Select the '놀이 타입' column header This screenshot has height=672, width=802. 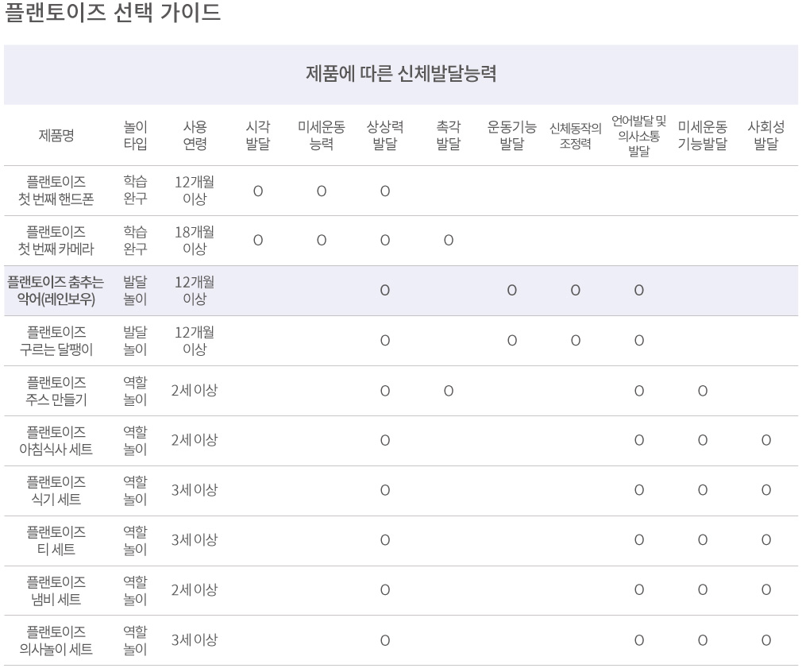[136, 135]
